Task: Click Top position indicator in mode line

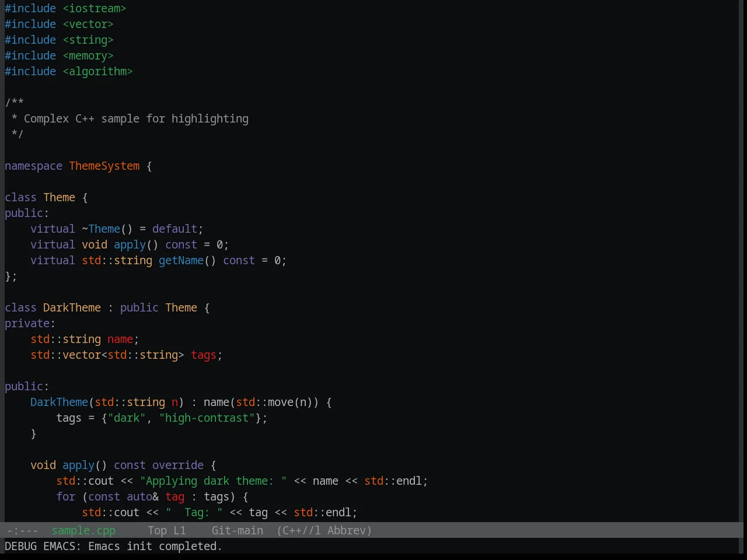Action: tap(157, 530)
